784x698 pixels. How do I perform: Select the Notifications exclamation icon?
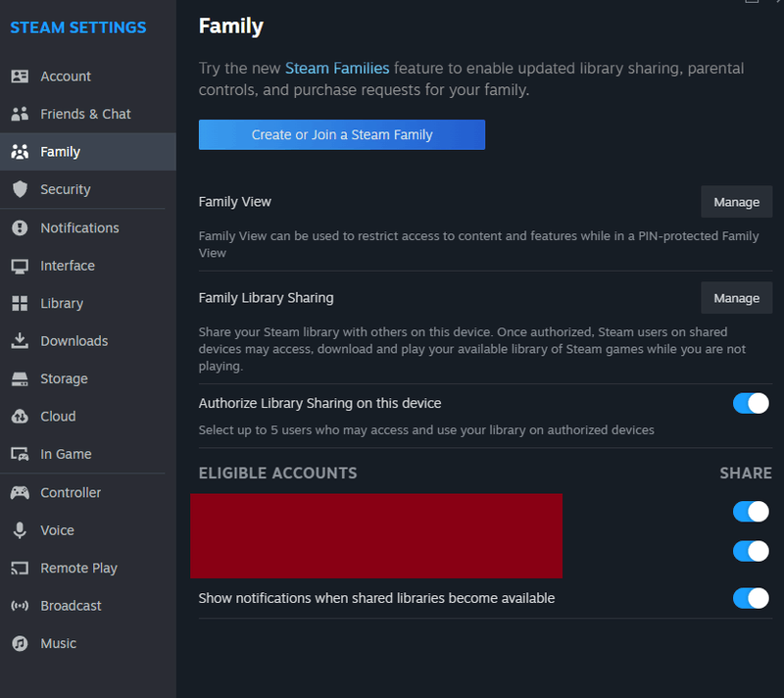pos(20,228)
